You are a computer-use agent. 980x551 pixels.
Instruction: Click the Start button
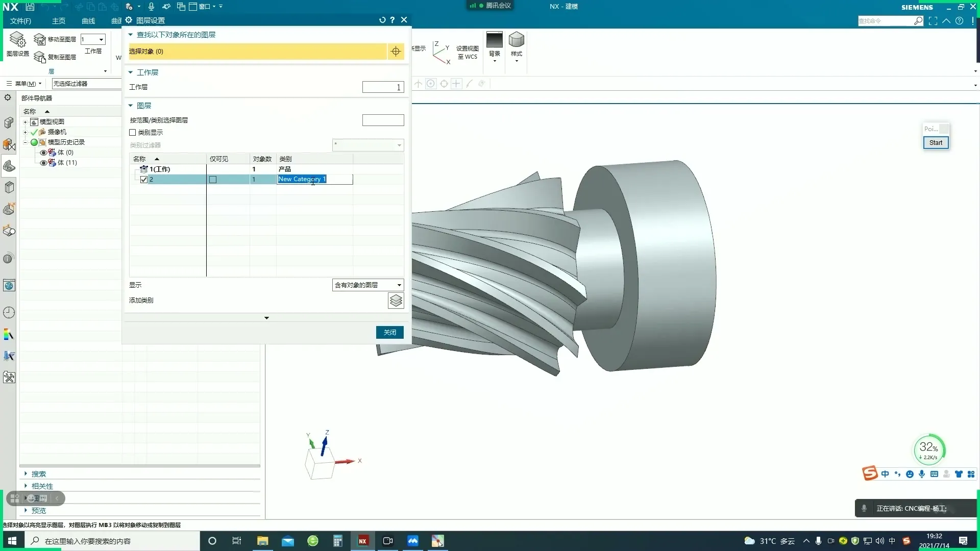[x=936, y=143]
